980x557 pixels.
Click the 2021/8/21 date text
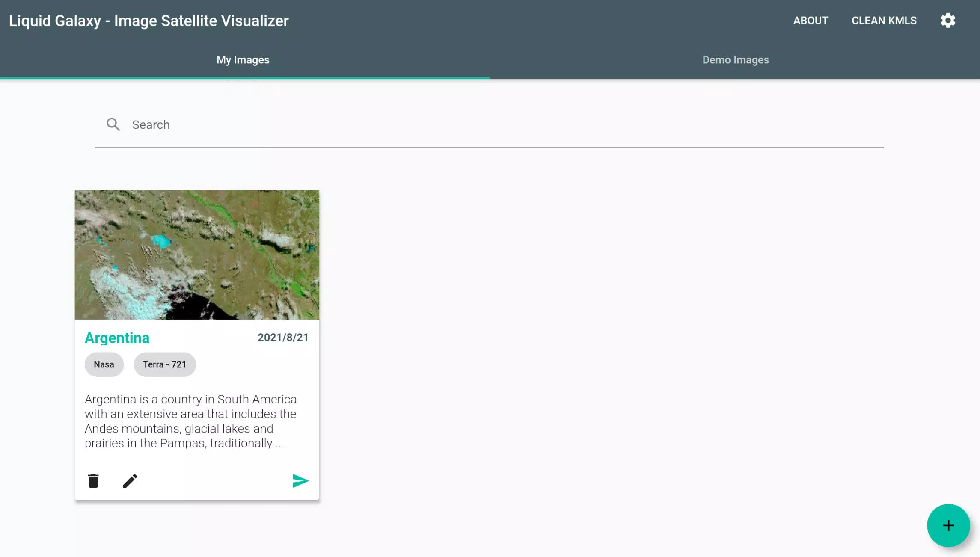[x=283, y=338]
